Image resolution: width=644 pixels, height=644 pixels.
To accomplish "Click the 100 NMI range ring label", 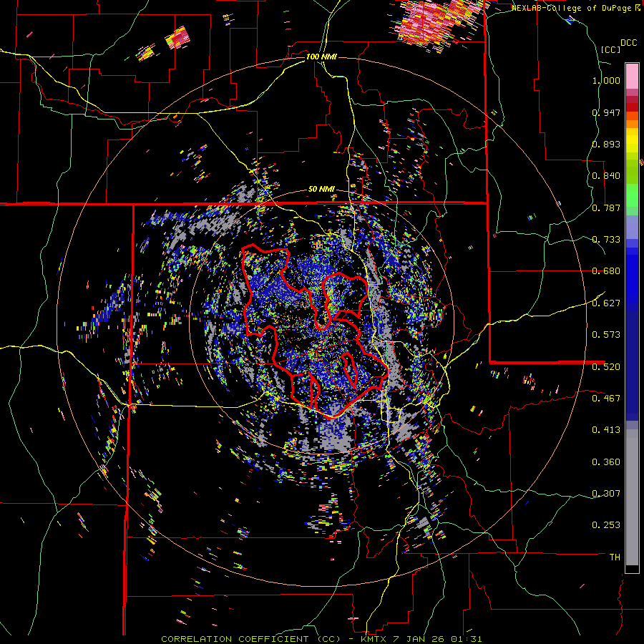I will click(321, 57).
